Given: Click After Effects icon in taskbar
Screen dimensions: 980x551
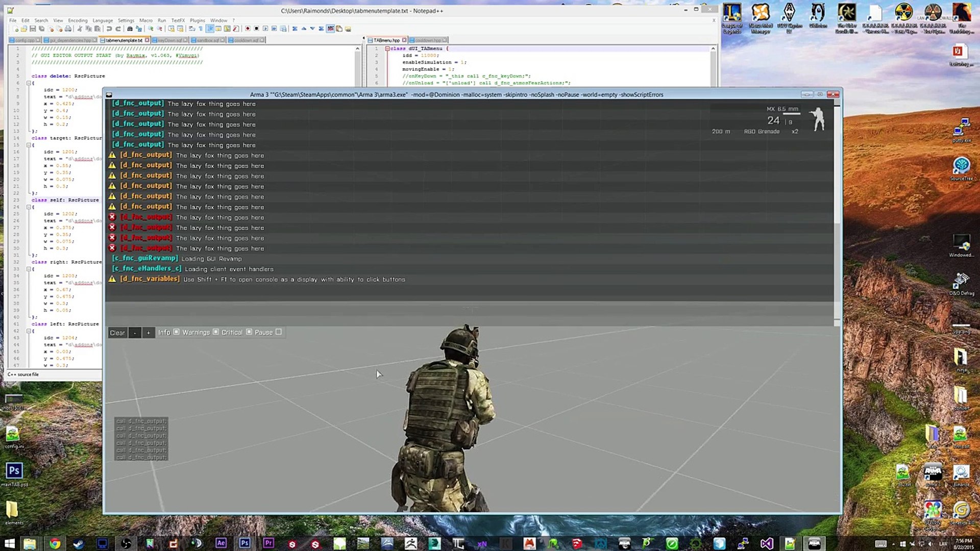Looking at the screenshot, I should (220, 543).
